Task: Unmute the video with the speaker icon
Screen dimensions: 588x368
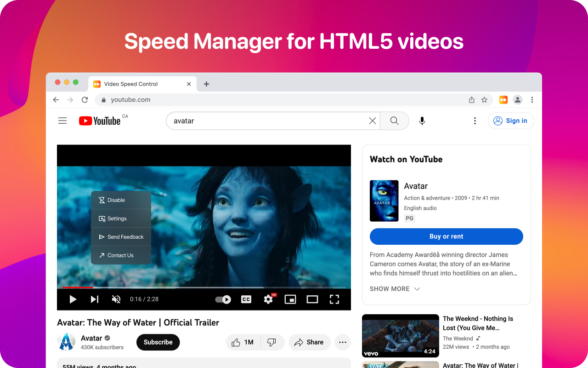Action: (x=116, y=299)
